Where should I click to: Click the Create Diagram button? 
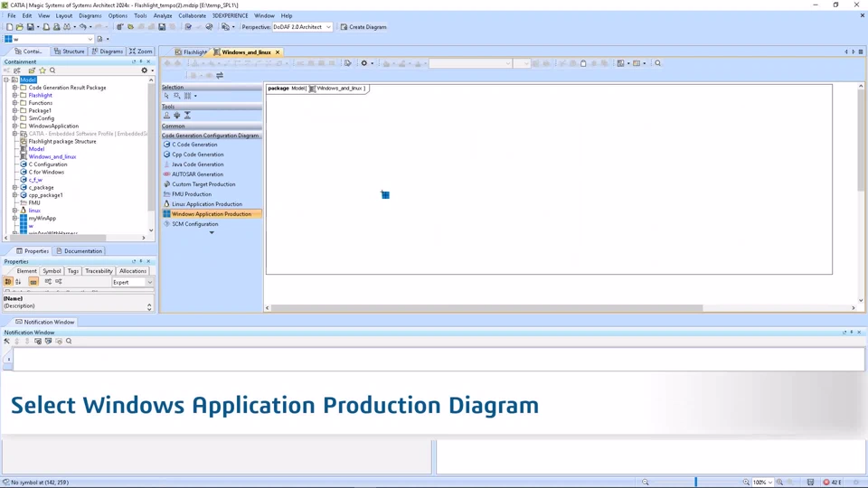pyautogui.click(x=363, y=26)
